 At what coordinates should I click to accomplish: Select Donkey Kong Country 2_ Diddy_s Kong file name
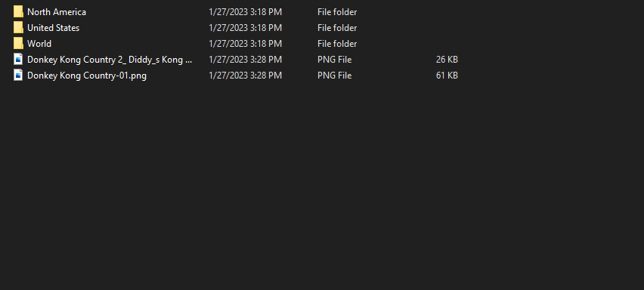(110, 60)
